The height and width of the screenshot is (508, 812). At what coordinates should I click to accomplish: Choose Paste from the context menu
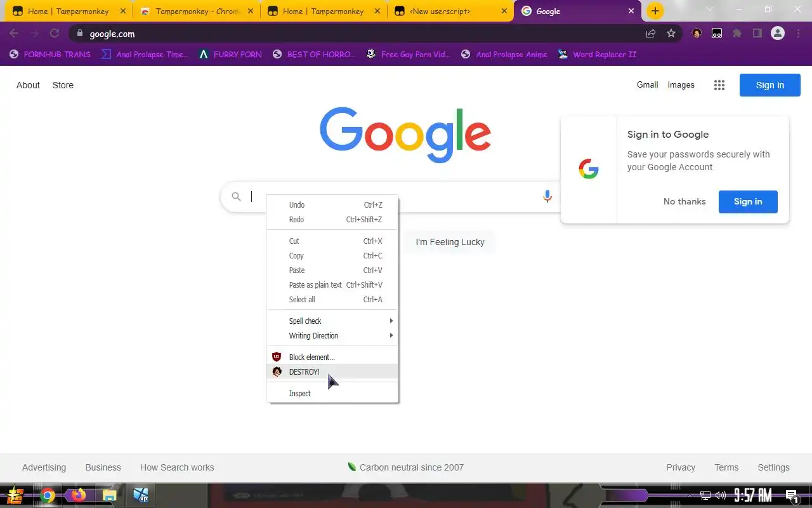[x=332, y=271]
